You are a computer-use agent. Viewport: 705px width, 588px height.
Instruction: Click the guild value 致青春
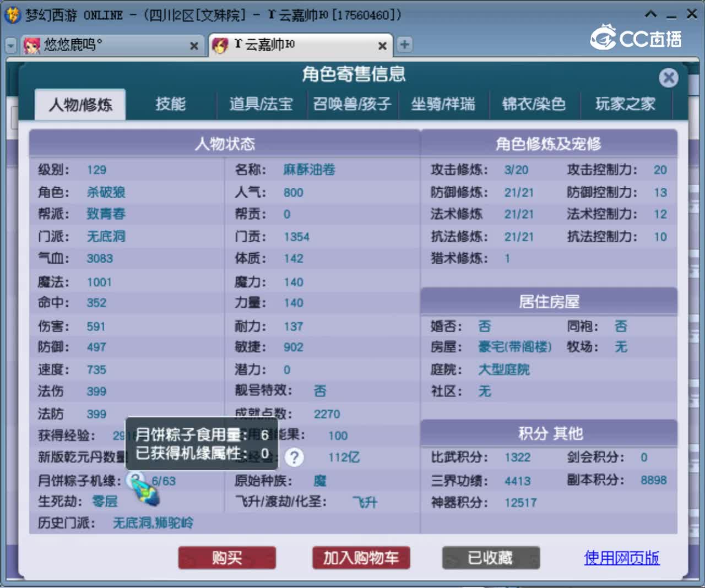pyautogui.click(x=106, y=214)
